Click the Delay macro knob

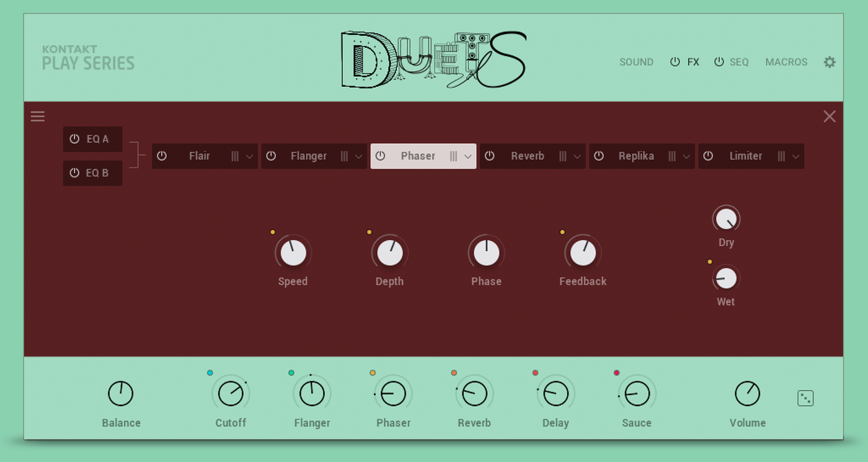556,394
